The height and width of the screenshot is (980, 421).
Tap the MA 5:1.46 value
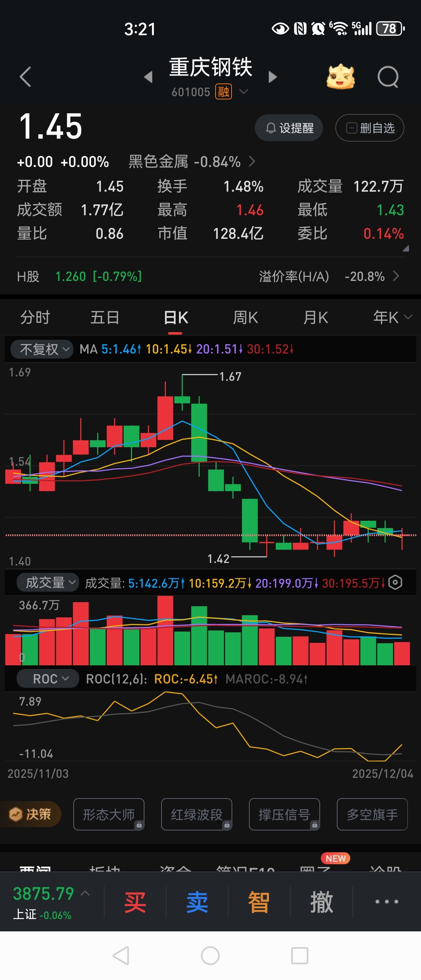tap(121, 349)
